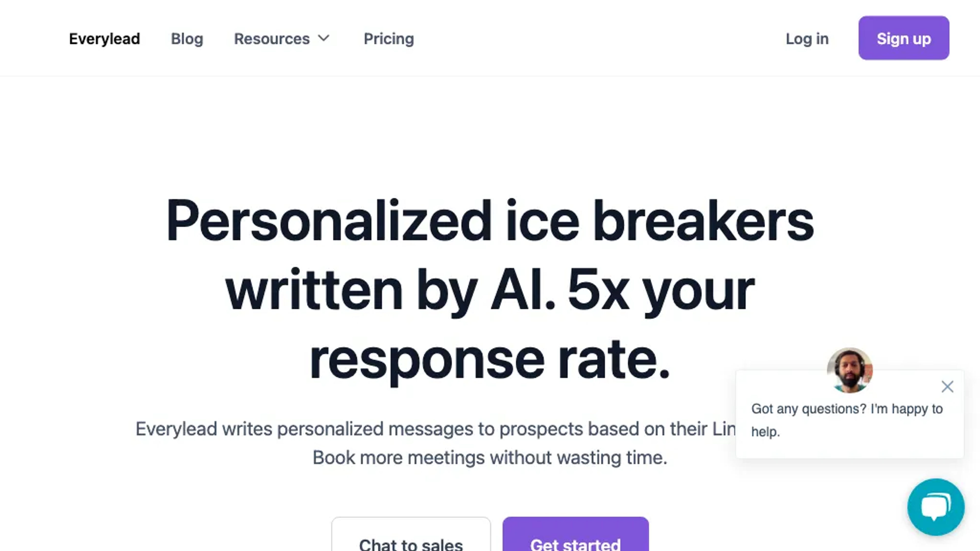Click the Log in link
980x551 pixels.
pos(807,38)
